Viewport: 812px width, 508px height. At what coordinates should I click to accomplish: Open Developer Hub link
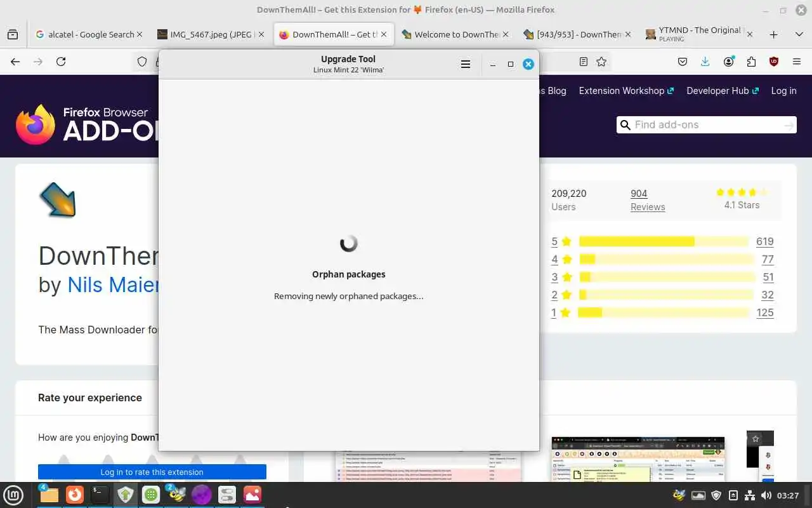click(x=723, y=91)
